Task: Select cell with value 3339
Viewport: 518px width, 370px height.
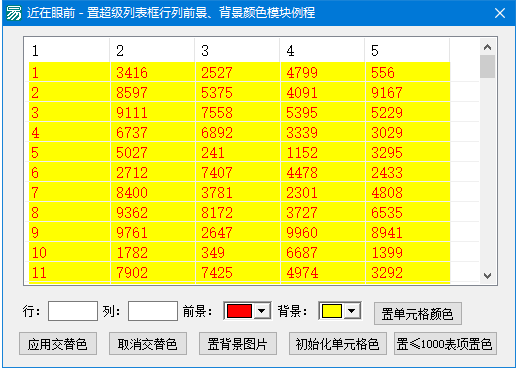Action: (x=322, y=132)
